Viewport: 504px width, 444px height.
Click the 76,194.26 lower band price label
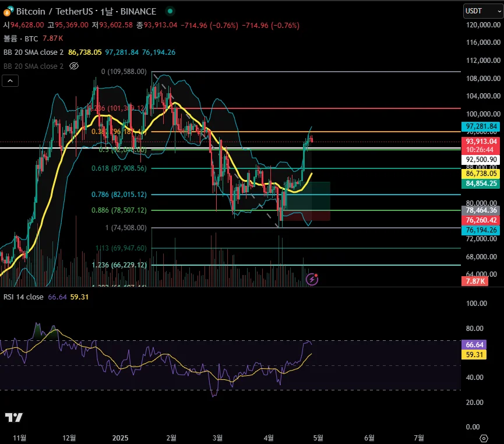tap(481, 230)
